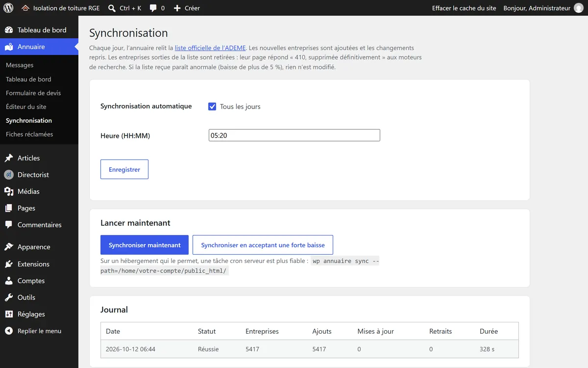Click the Articles pushpin icon
The height and width of the screenshot is (368, 588).
(9, 158)
